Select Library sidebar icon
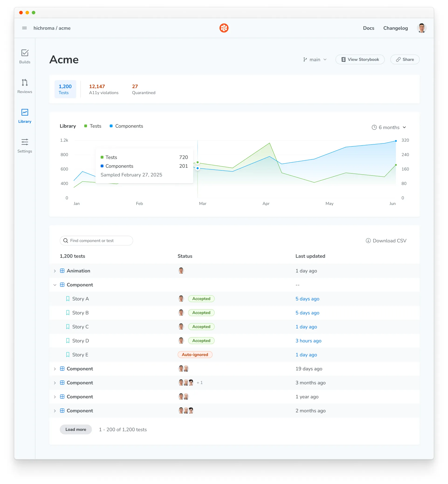Screen dimensions: 448x484 point(25,112)
